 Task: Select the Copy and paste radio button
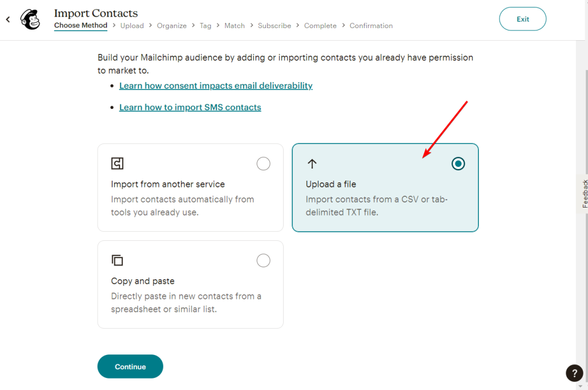tap(263, 260)
